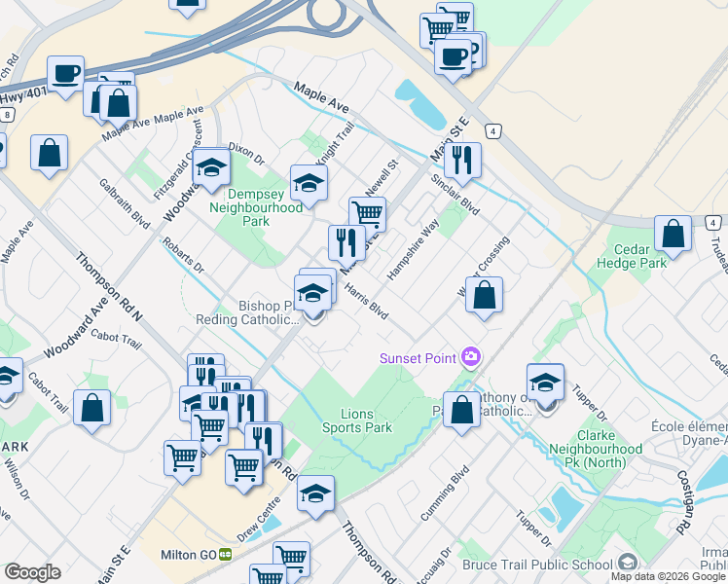
Task: Click the Dixon Dr street label
Action: click(246, 154)
